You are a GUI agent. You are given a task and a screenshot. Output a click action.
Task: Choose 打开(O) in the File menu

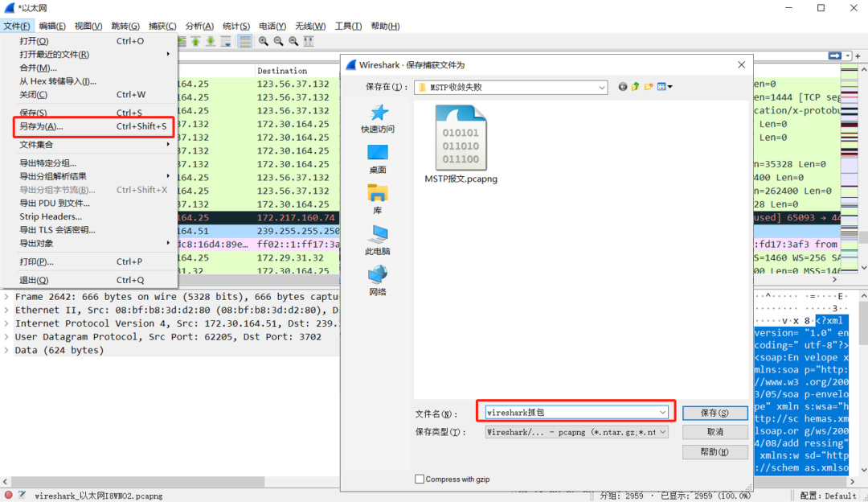(x=88, y=41)
